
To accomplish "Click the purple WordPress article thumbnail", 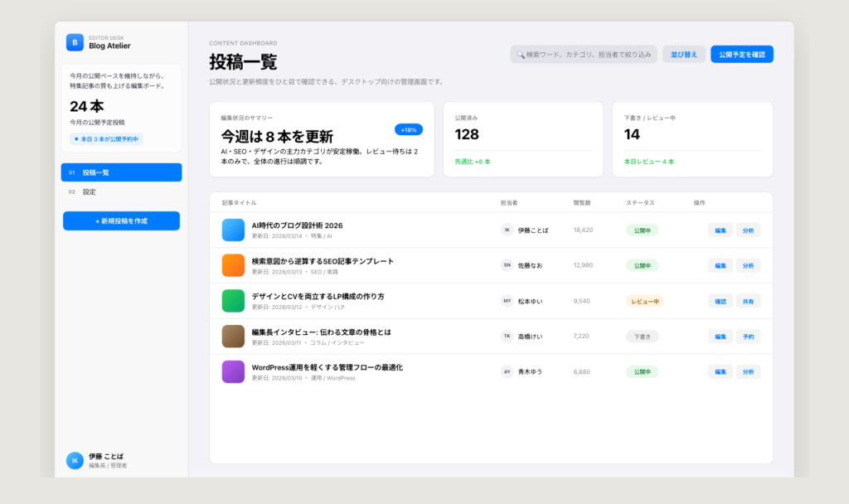I will coord(233,371).
